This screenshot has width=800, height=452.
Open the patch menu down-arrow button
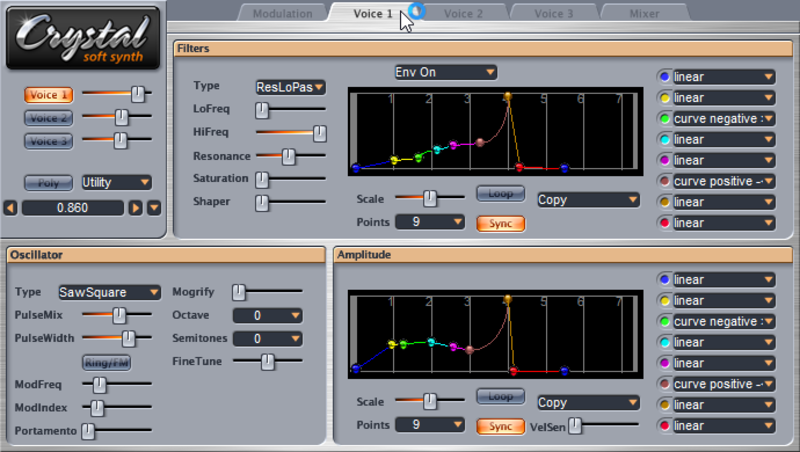point(154,208)
